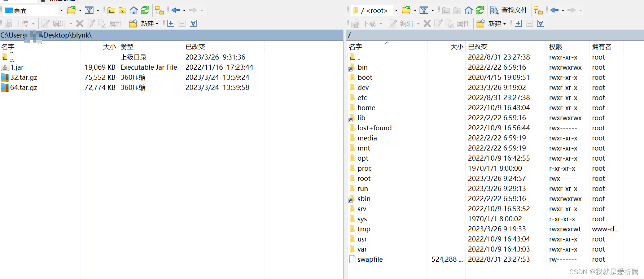Click local panel unselect files minus icon
644x279 pixels.
182,23
